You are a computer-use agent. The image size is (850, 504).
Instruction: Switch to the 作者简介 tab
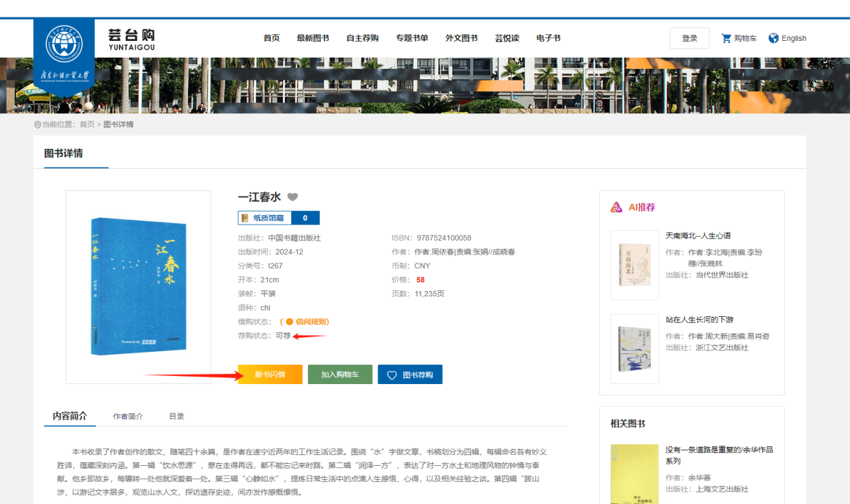[x=127, y=416]
